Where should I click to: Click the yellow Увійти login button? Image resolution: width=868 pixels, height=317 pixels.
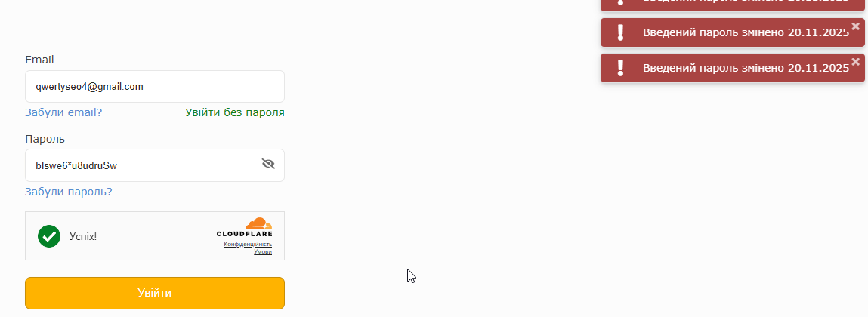point(155,293)
